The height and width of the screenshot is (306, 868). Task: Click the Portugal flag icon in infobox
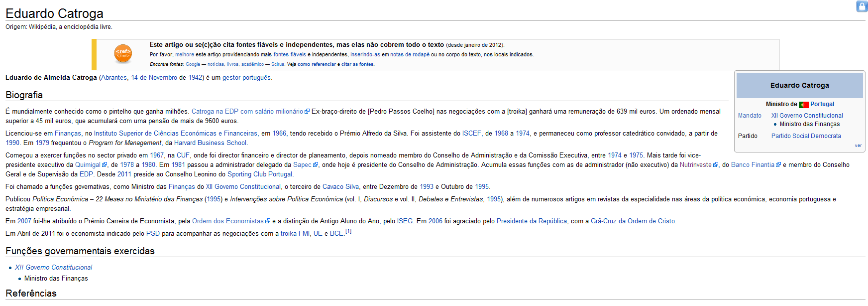pos(803,105)
